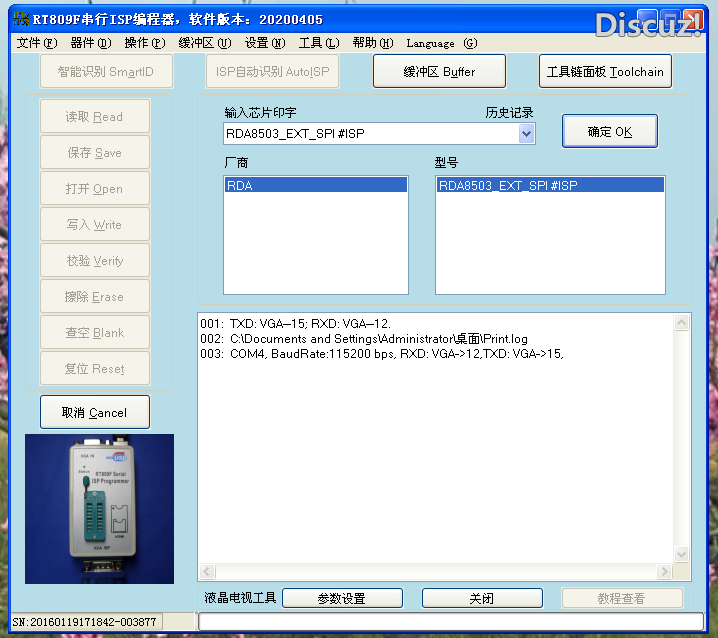Open the 器件(D) menu
The width and height of the screenshot is (718, 638).
tap(91, 43)
